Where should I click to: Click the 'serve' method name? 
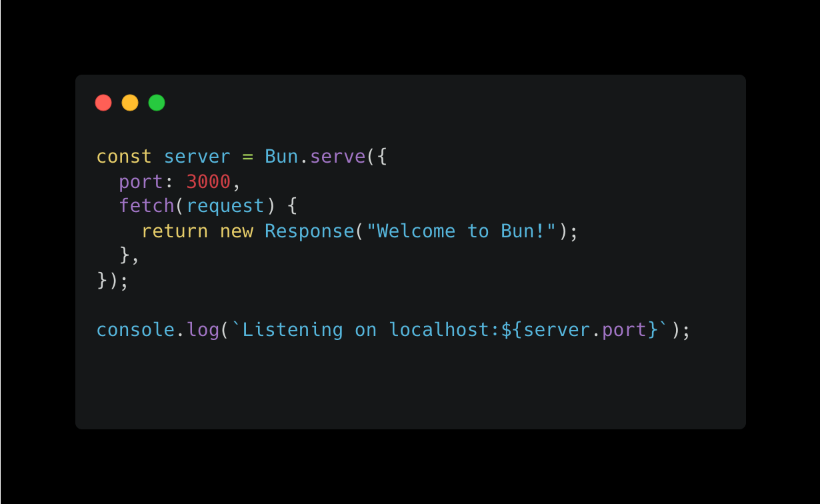point(337,157)
